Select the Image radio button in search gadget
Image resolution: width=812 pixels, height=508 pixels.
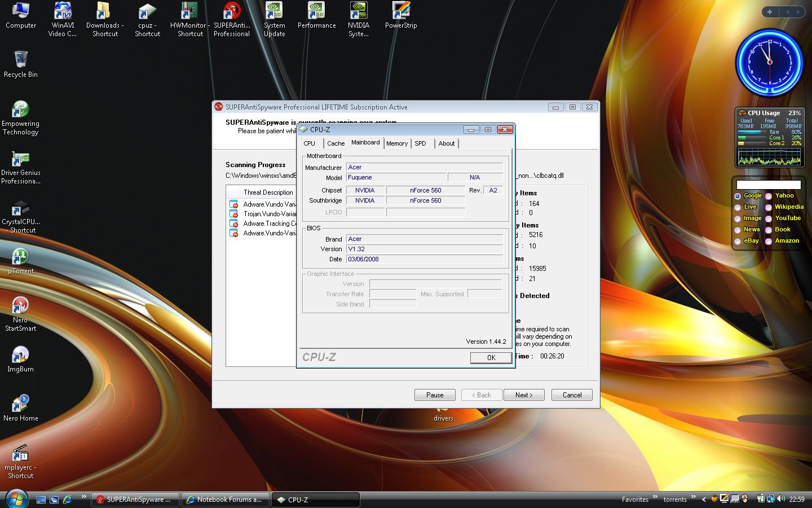point(738,218)
